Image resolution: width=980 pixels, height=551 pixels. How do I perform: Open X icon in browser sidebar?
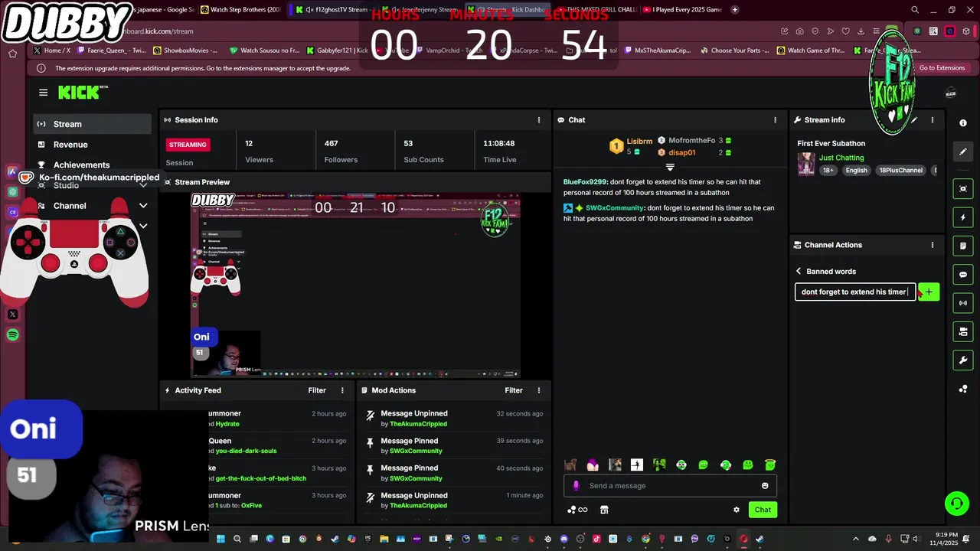click(x=12, y=314)
